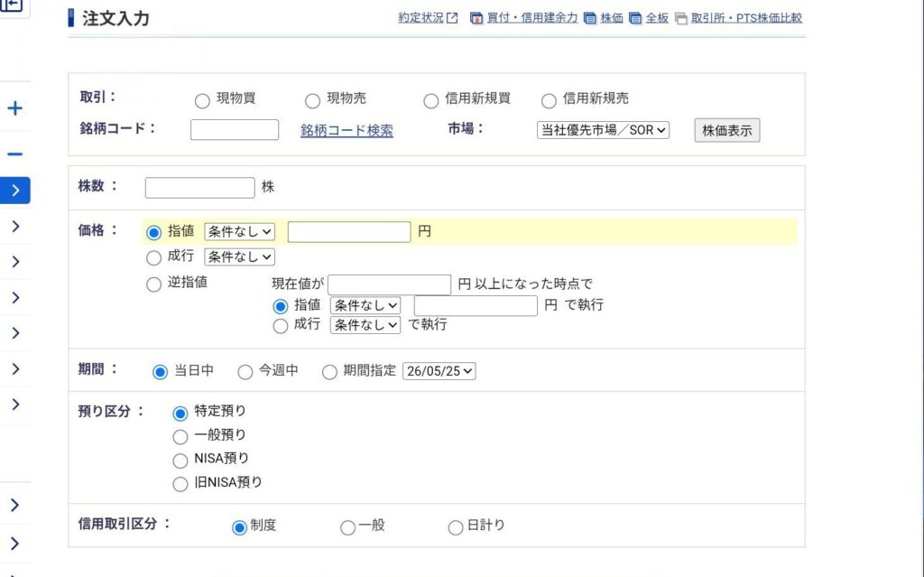Open the 銘柄コード検索 link

346,130
